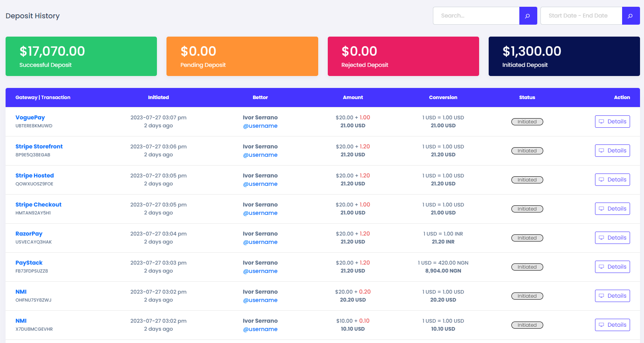Click the Initiated status badge for Stripe Hosted
644x343 pixels.
pyautogui.click(x=527, y=180)
